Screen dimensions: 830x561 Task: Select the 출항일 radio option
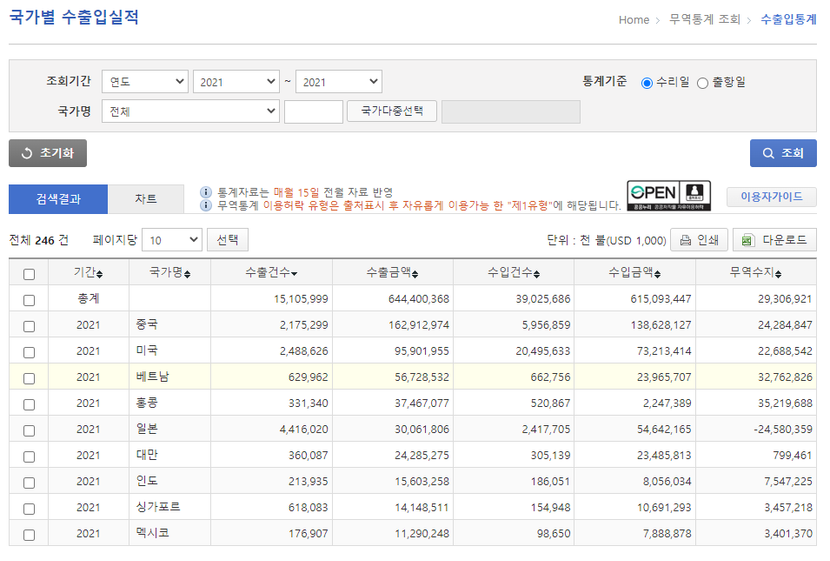[x=702, y=83]
